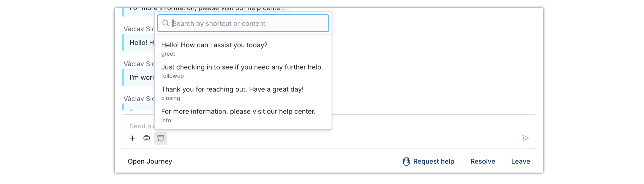Click the plus attachment icon
This screenshot has height=184, width=644.
click(x=132, y=138)
